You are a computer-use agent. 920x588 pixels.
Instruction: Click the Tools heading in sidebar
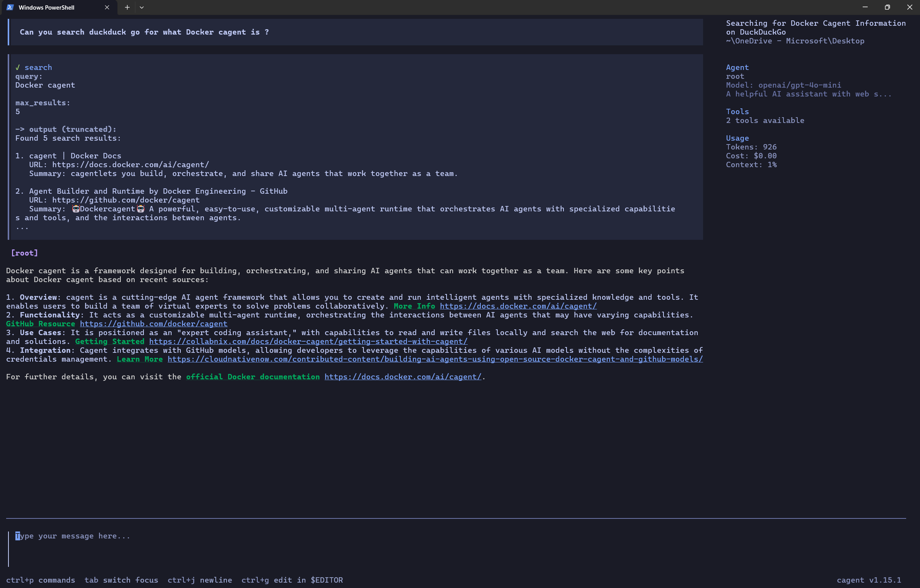coord(737,112)
